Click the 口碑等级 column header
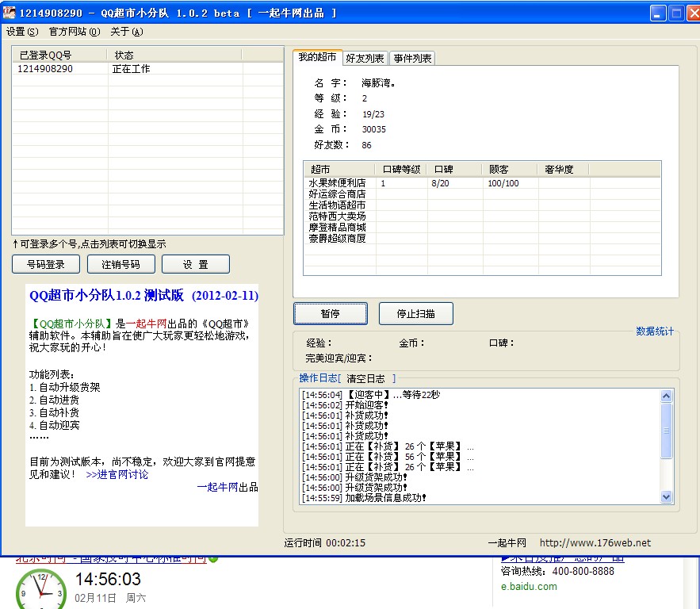Viewport: 700px width, 609px height. click(401, 170)
